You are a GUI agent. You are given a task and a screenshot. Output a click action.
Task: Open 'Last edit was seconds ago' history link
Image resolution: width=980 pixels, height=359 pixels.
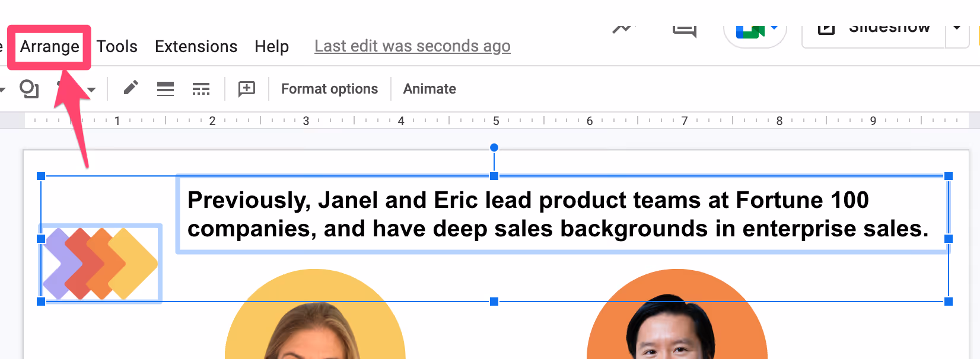[x=412, y=46]
